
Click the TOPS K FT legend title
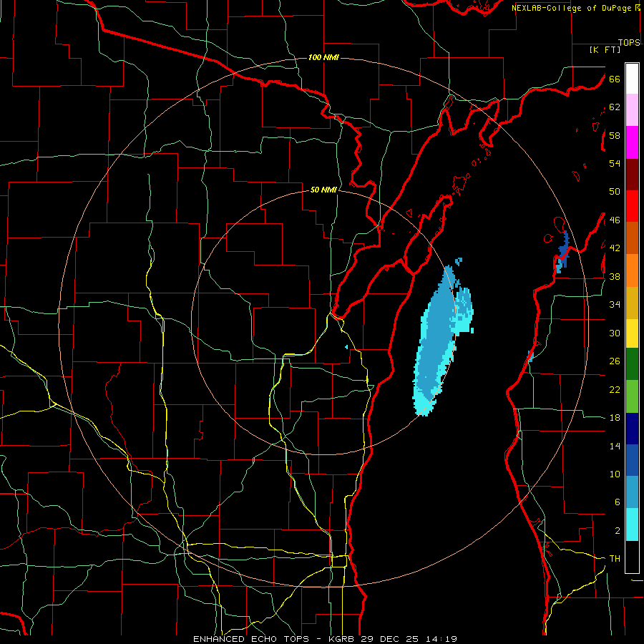click(x=614, y=46)
